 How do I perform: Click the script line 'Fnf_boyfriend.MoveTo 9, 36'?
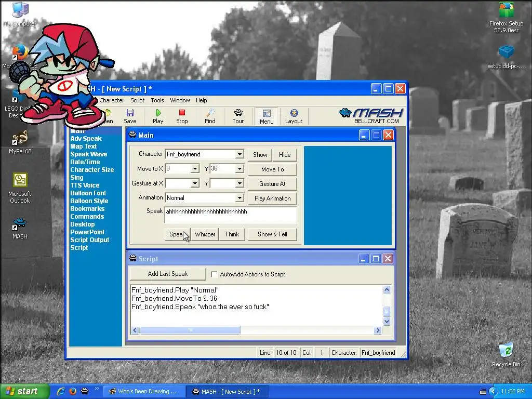tap(174, 299)
